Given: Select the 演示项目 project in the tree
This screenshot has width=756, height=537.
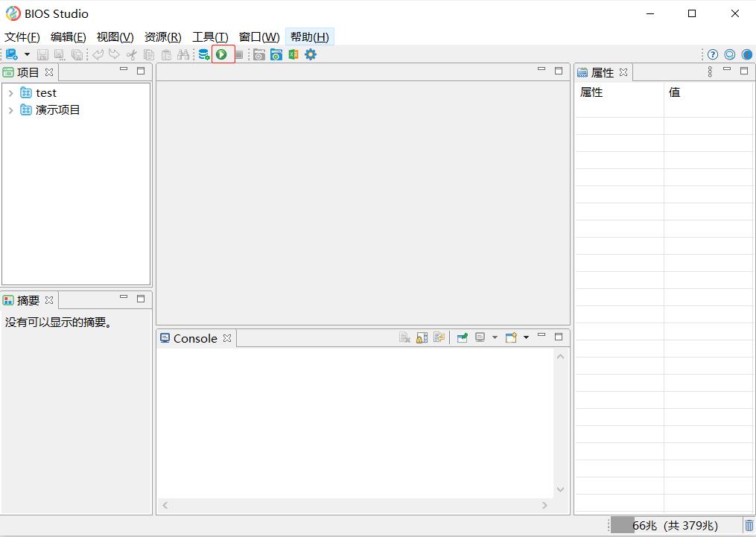Looking at the screenshot, I should pyautogui.click(x=58, y=110).
